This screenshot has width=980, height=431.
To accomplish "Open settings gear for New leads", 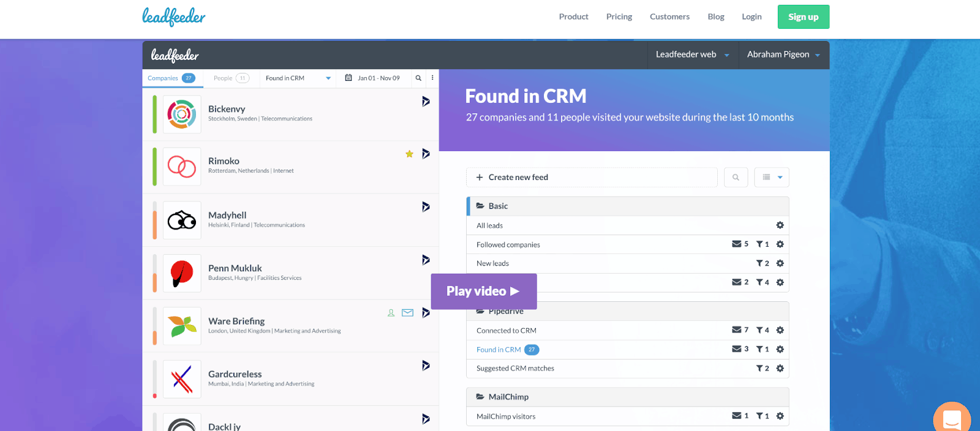I will coord(780,263).
